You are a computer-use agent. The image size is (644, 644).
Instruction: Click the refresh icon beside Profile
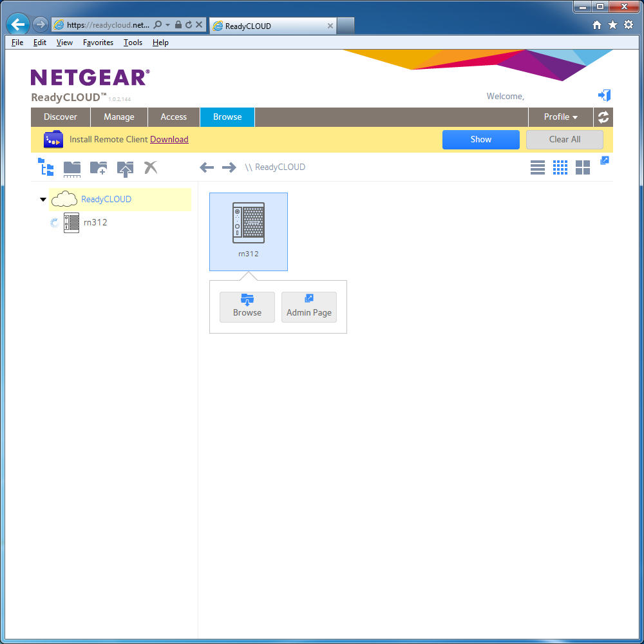603,117
